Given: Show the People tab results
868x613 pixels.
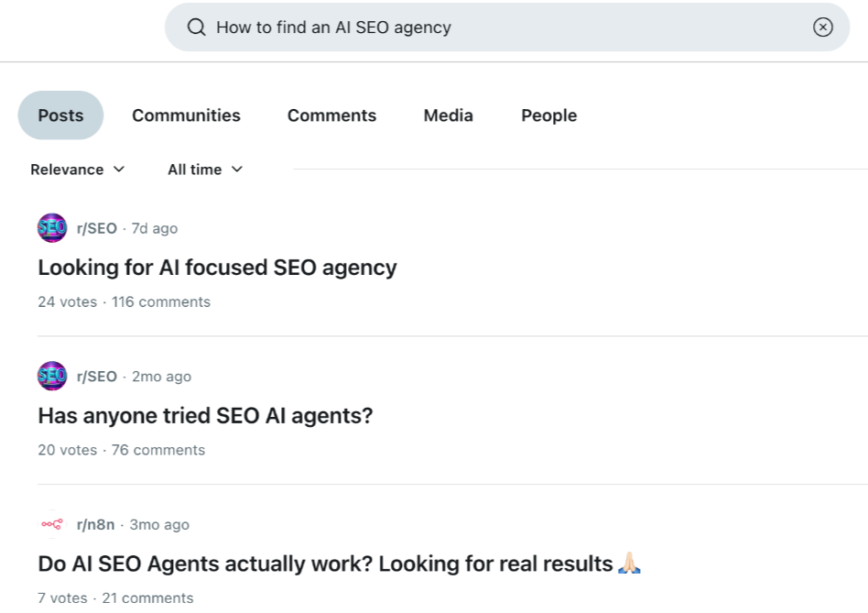Looking at the screenshot, I should point(548,115).
